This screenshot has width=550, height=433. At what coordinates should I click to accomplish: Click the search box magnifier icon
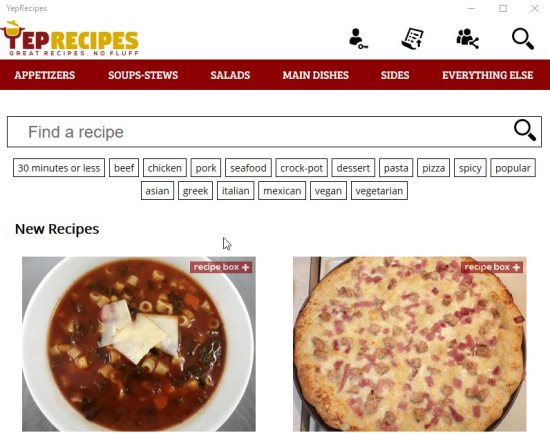click(x=525, y=130)
